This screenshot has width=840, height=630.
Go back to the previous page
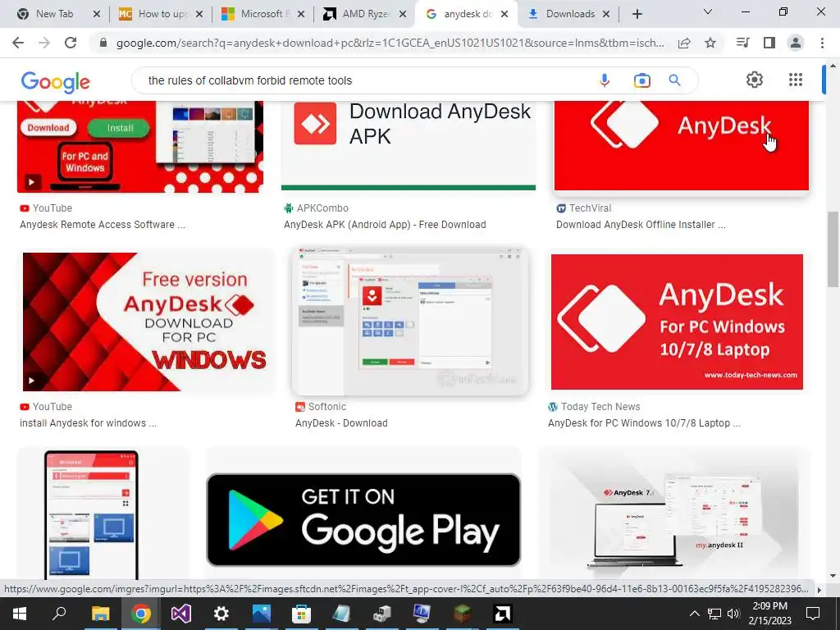point(18,43)
